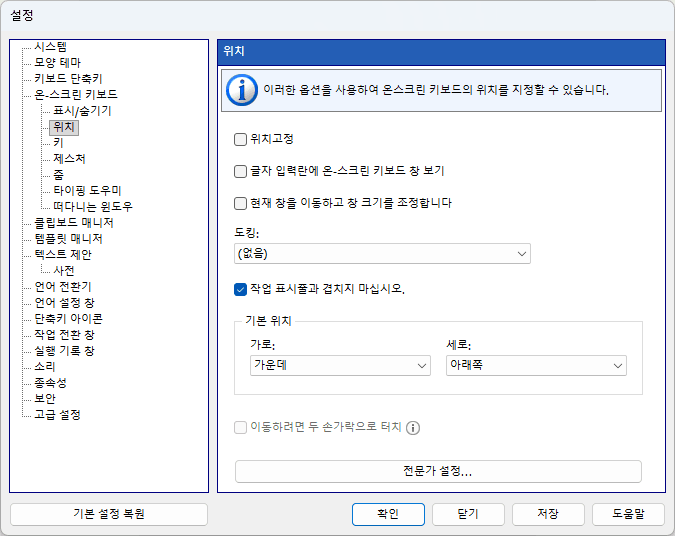Select 고급 설정 in the tree
This screenshot has width=675, height=536.
(x=57, y=415)
